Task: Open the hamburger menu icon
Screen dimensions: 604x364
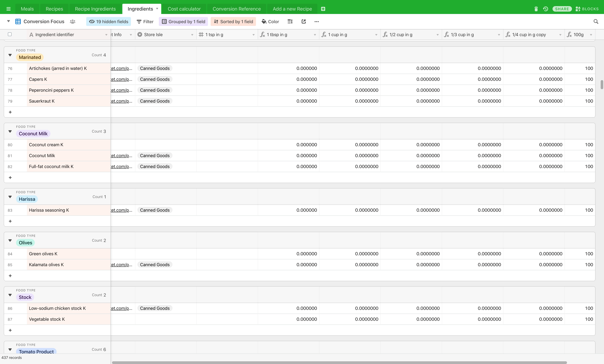Action: [8, 9]
